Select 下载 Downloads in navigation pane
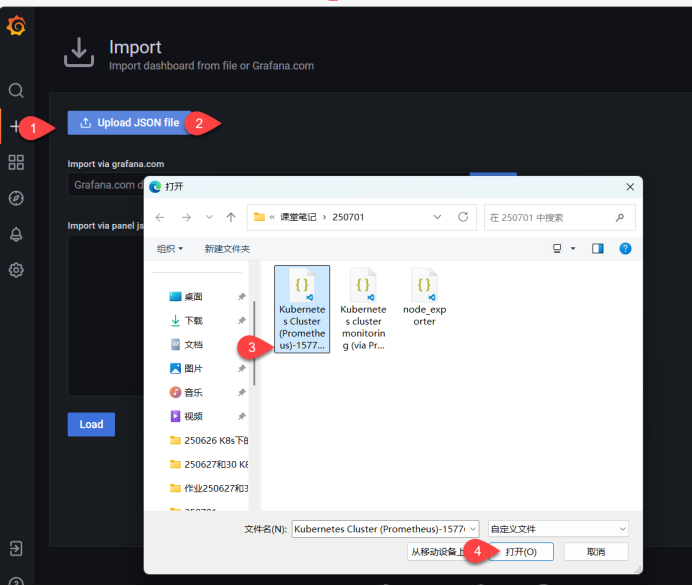Viewport: 692px width, 586px height. [193, 321]
